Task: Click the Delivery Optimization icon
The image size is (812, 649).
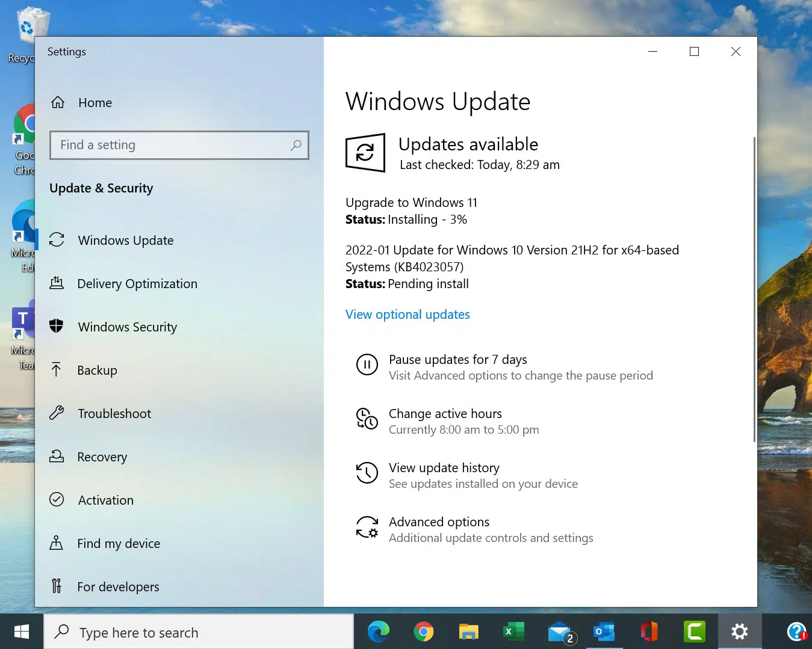Action: (57, 283)
